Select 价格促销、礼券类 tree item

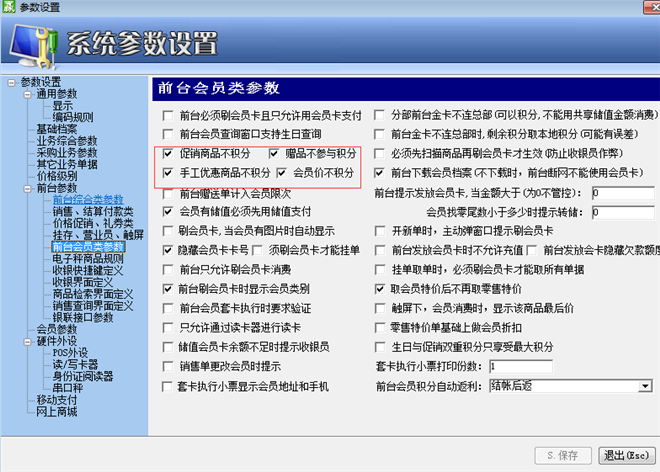click(x=93, y=224)
